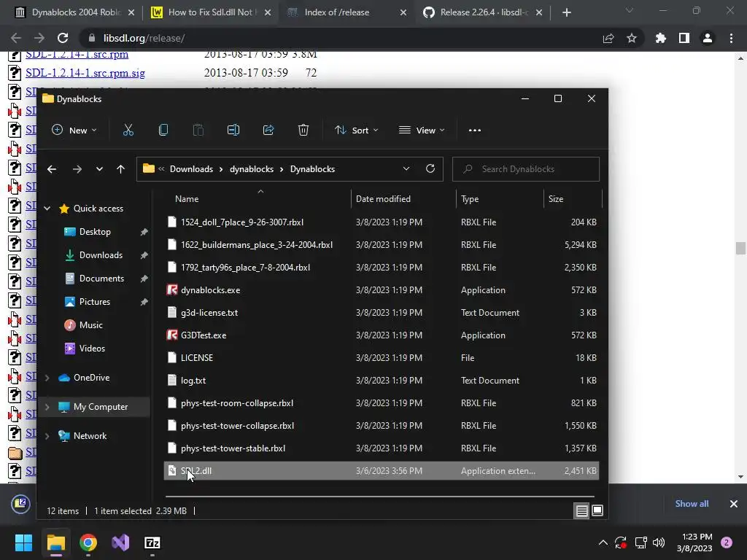Sort by Type column header
This screenshot has height=560, width=747.
(470, 199)
